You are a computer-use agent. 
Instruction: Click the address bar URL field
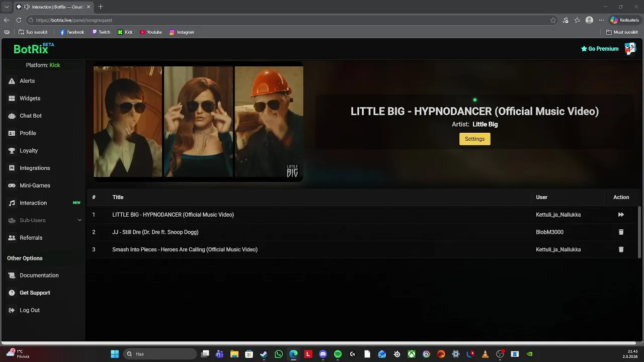point(292,20)
